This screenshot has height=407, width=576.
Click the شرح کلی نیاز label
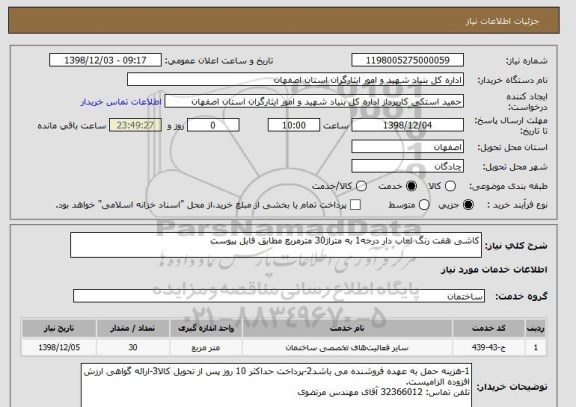pyautogui.click(x=516, y=246)
